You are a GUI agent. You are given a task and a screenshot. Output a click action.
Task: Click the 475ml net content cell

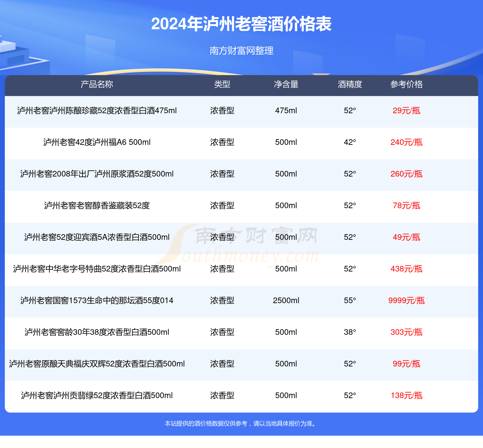286,111
